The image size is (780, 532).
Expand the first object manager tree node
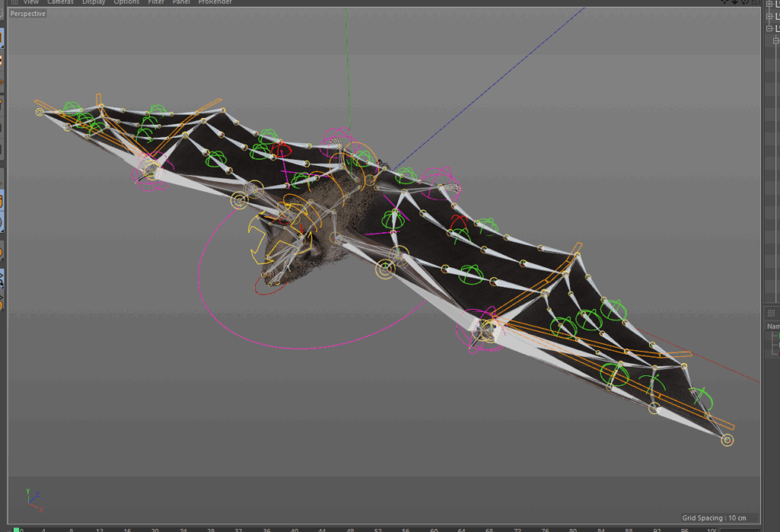[x=770, y=4]
